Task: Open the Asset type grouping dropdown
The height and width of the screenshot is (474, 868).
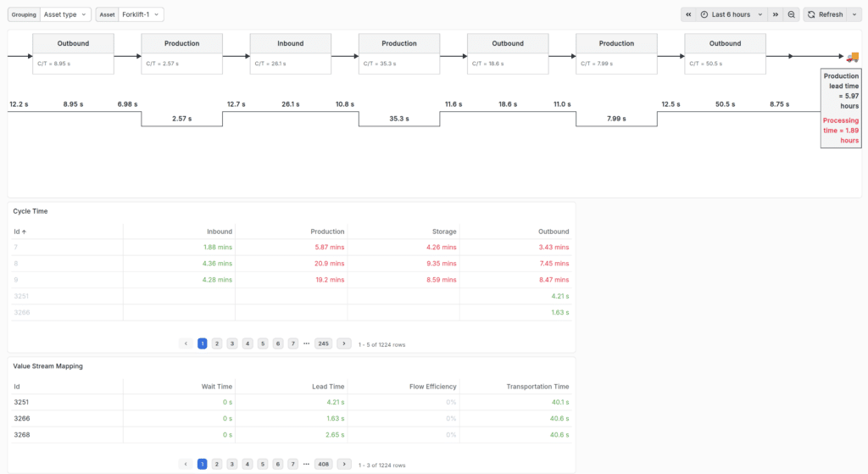Action: point(64,14)
